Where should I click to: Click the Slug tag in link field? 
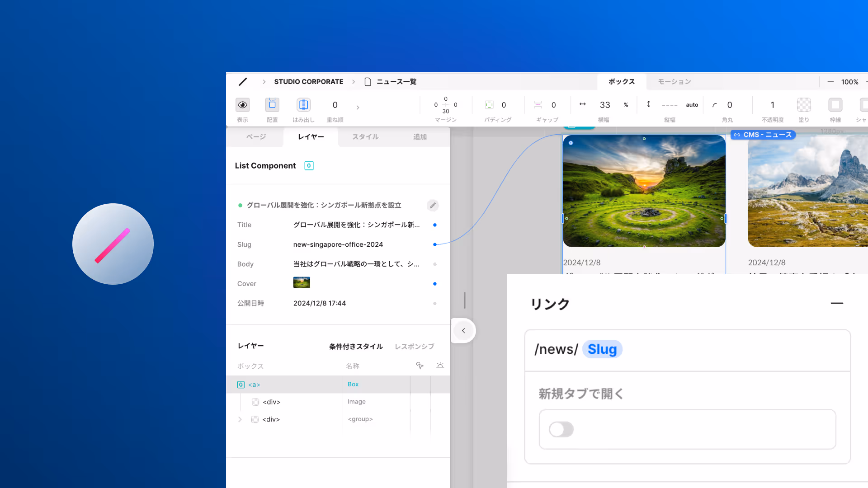pos(602,349)
